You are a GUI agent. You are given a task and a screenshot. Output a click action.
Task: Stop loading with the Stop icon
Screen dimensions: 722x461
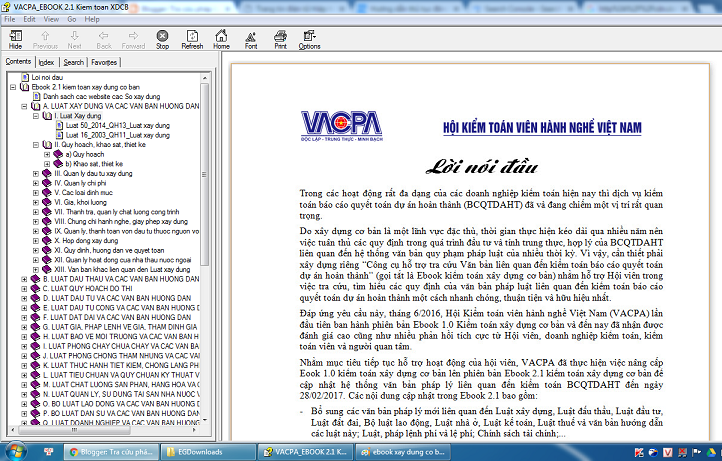pos(162,40)
